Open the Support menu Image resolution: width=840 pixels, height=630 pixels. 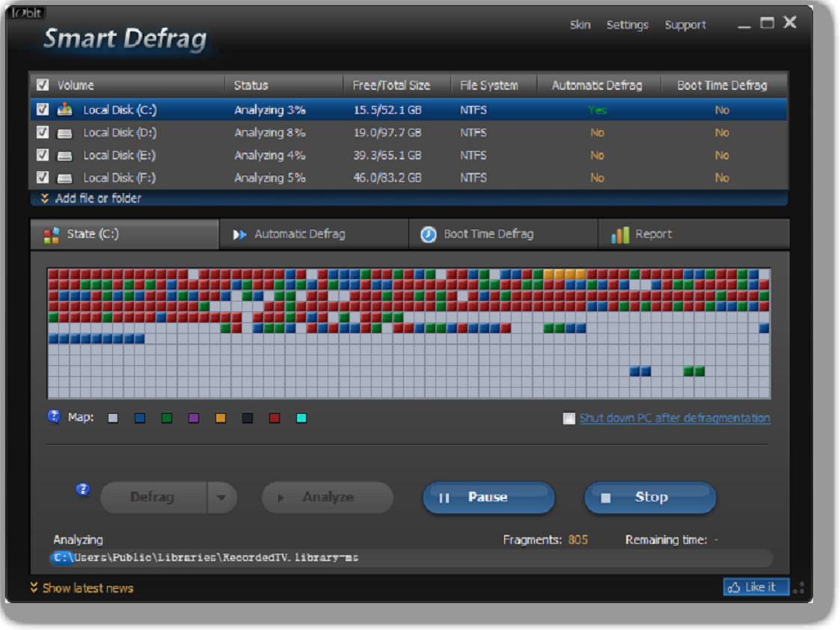[685, 25]
